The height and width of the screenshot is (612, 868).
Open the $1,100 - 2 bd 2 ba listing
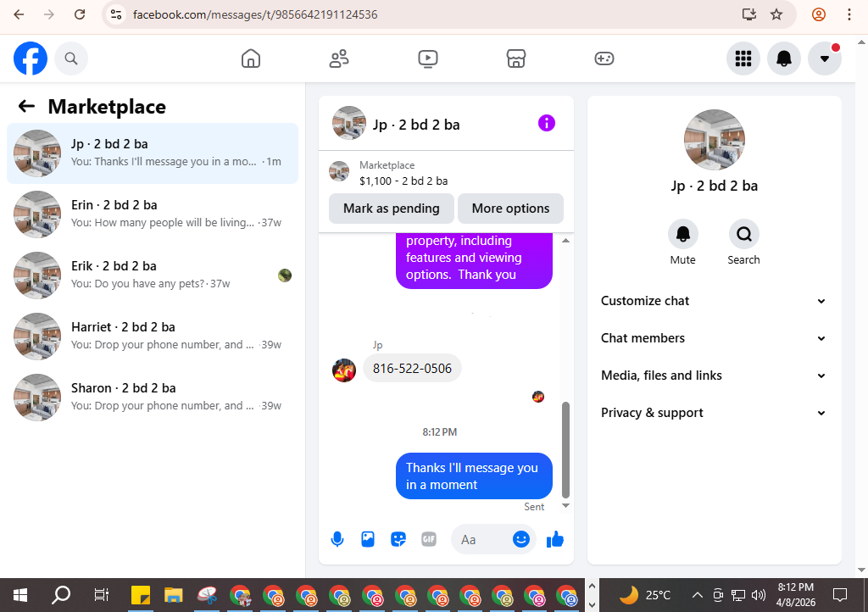403,181
